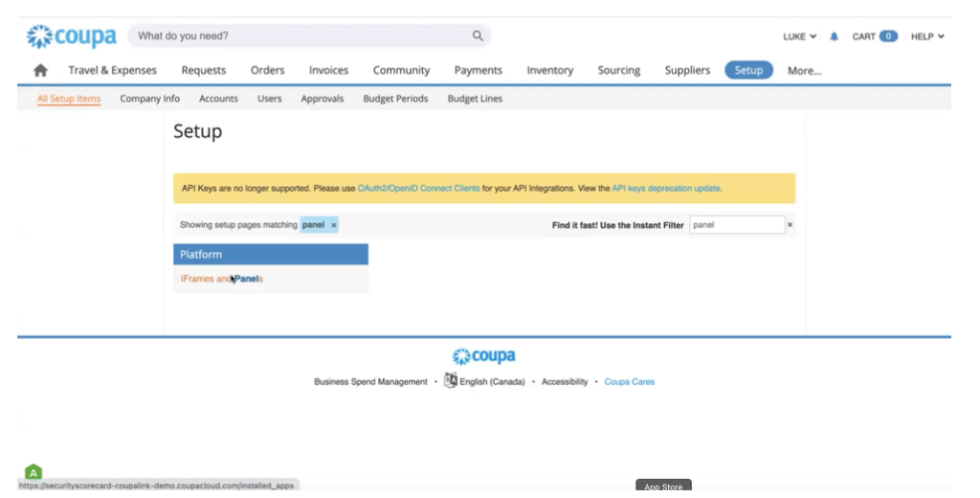
Task: Go to the Coupa home icon
Action: (40, 70)
